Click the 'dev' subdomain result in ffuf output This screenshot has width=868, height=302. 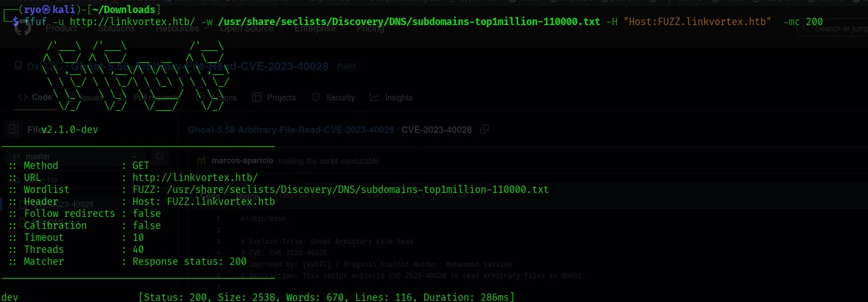(x=10, y=297)
